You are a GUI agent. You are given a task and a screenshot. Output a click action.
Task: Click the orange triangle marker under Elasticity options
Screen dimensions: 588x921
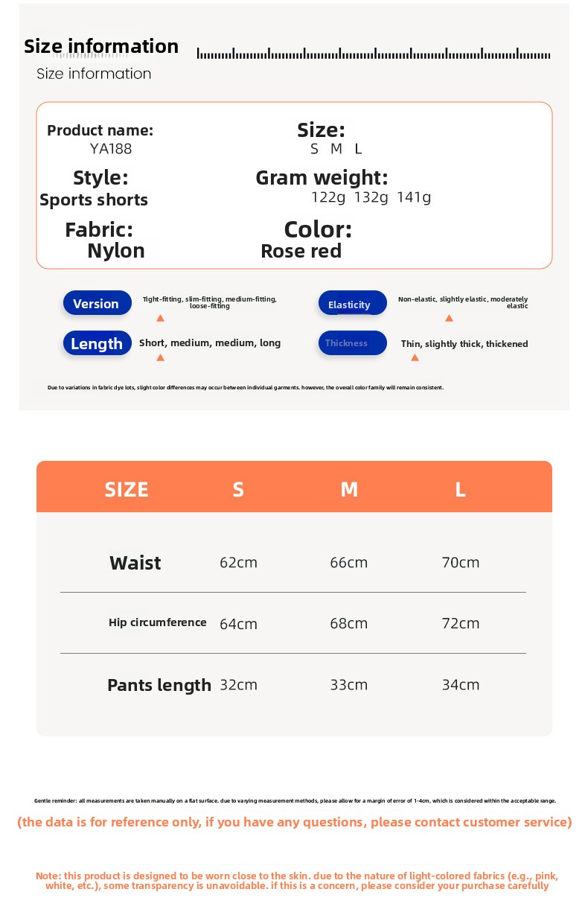click(449, 318)
